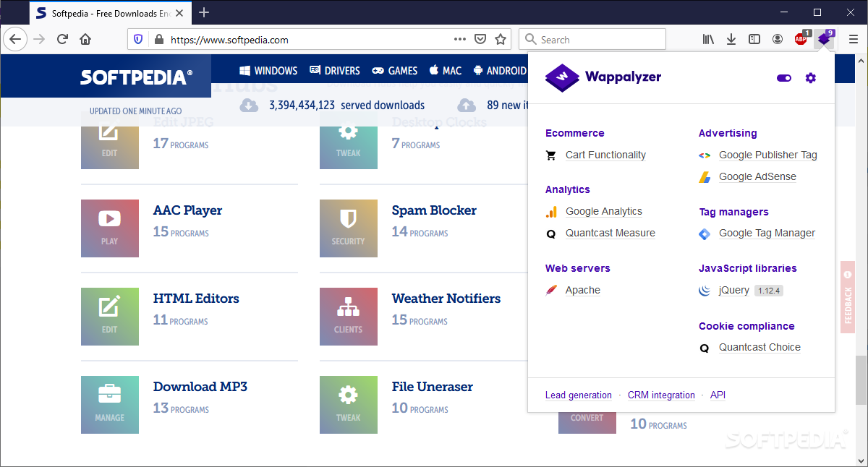The width and height of the screenshot is (868, 467).
Task: Open the Mac menu on Softpedia
Action: click(x=446, y=70)
